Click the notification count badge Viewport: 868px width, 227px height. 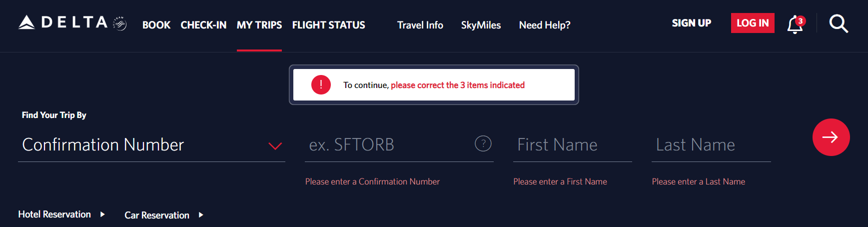[801, 21]
